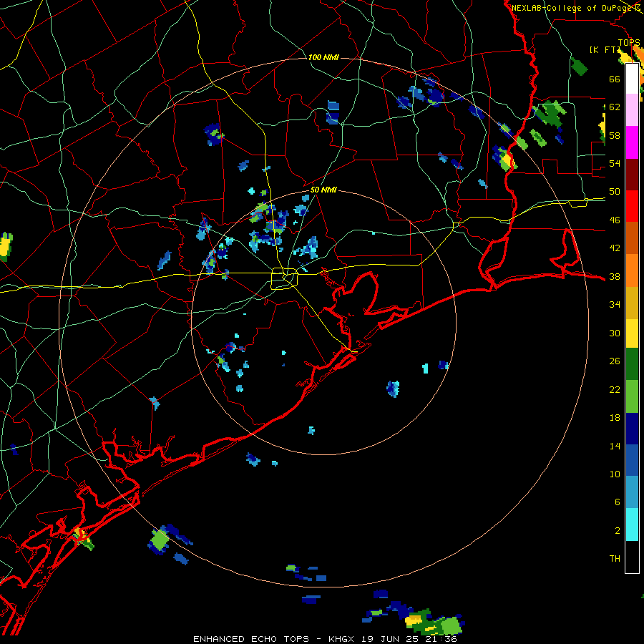
Task: Click the 26 value on the legend
Action: pyautogui.click(x=615, y=361)
